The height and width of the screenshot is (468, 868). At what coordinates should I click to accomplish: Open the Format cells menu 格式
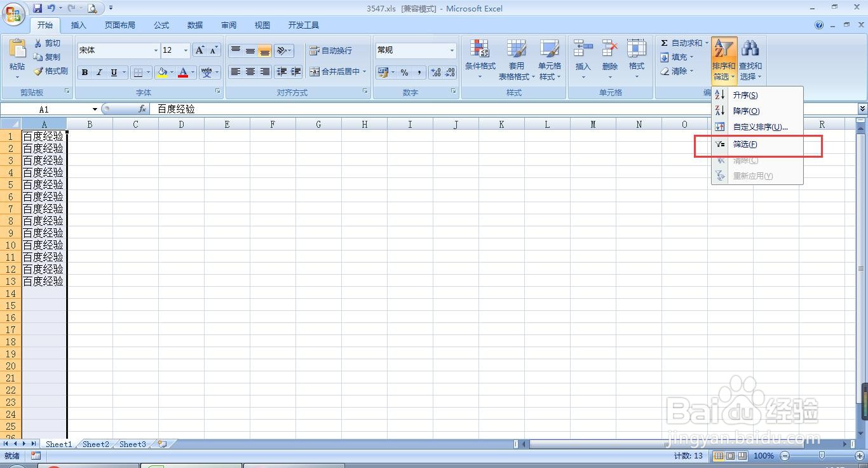(637, 59)
